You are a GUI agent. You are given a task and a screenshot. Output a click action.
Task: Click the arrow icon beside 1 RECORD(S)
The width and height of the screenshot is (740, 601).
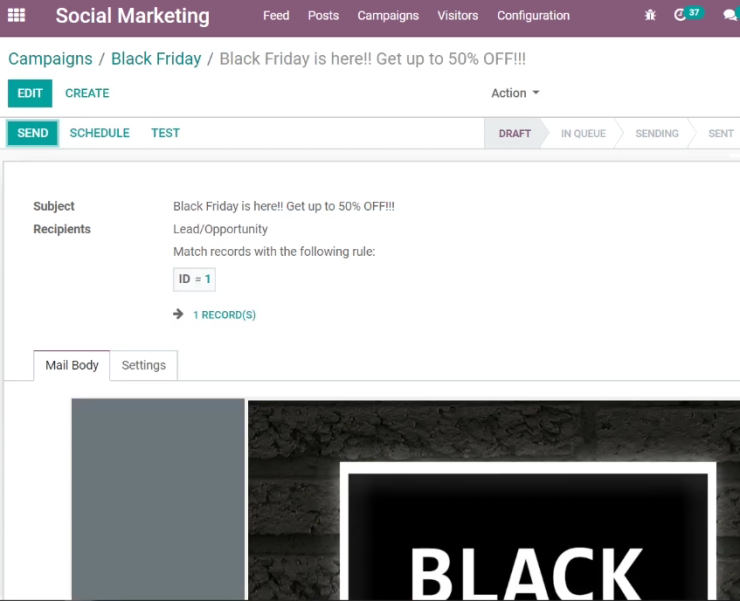pos(178,314)
